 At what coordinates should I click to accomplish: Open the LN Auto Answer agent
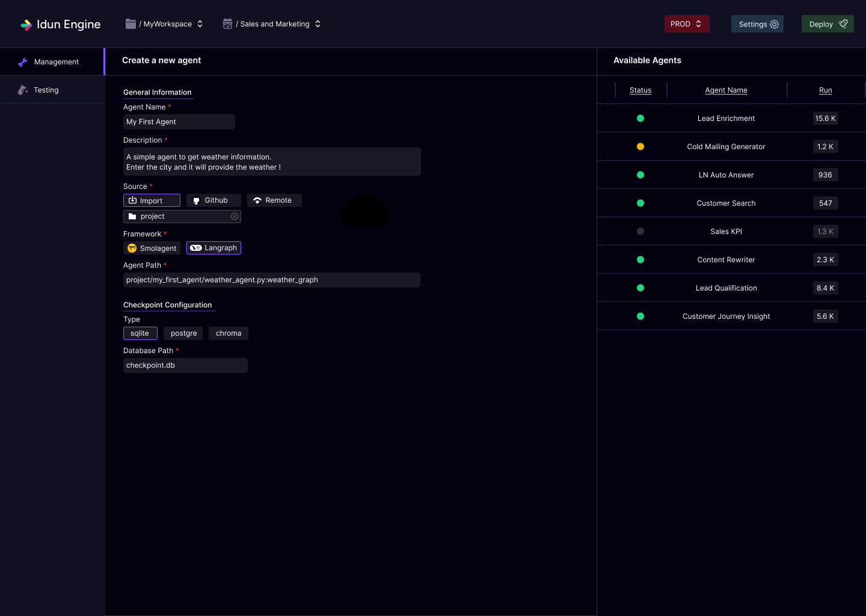(x=726, y=175)
